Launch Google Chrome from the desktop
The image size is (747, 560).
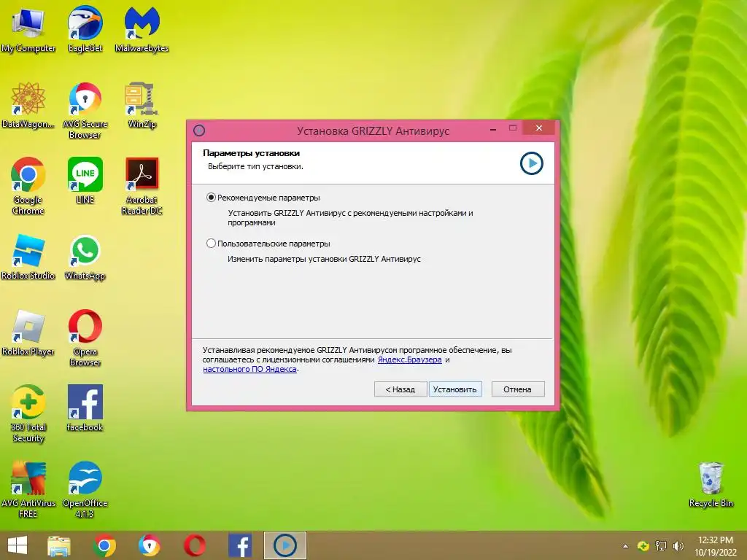click(x=28, y=186)
